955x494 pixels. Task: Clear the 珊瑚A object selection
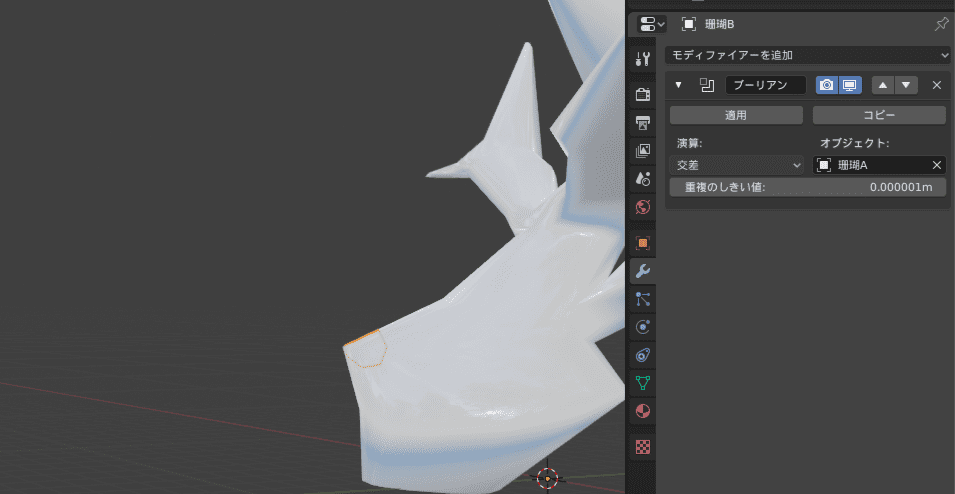[x=937, y=165]
